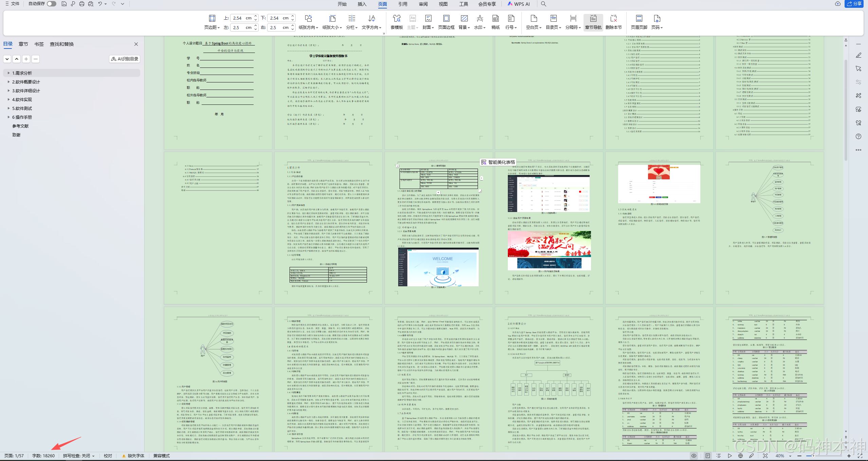Viewport: 868px width, 461px height.
Task: Open the 审阅 ribbon tab
Action: [x=423, y=4]
